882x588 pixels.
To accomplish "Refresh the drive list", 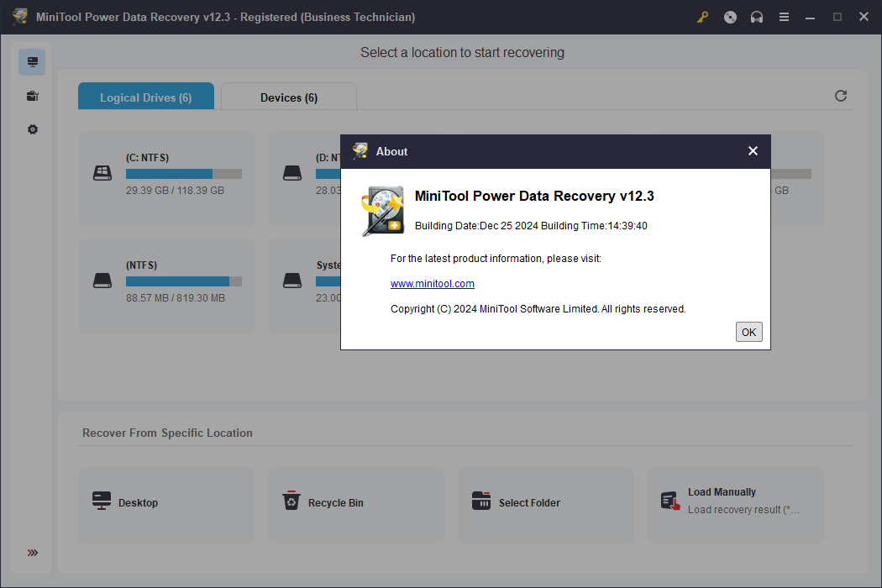I will tap(840, 97).
